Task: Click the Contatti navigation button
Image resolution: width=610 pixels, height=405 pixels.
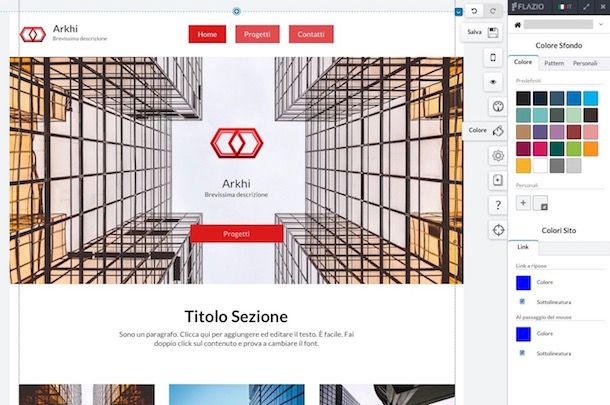Action: coord(311,34)
